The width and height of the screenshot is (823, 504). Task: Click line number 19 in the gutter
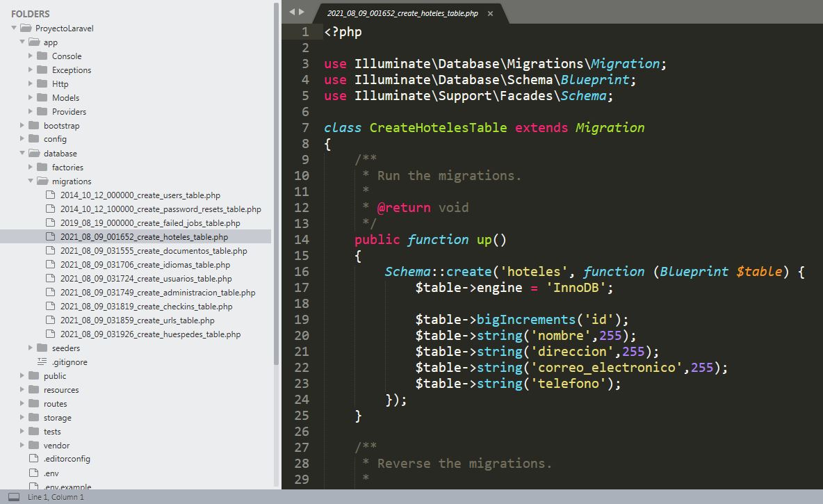click(302, 320)
